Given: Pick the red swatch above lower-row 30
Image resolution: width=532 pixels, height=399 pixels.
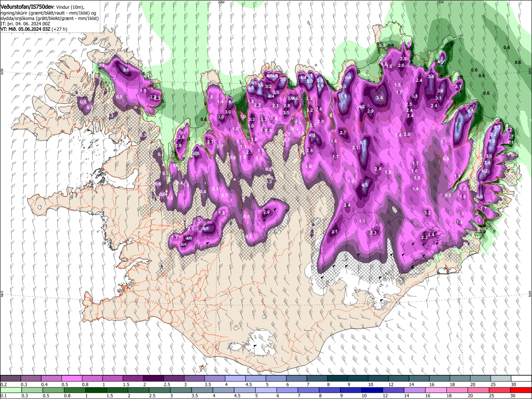Looking at the screenshot, I should 520,390.
